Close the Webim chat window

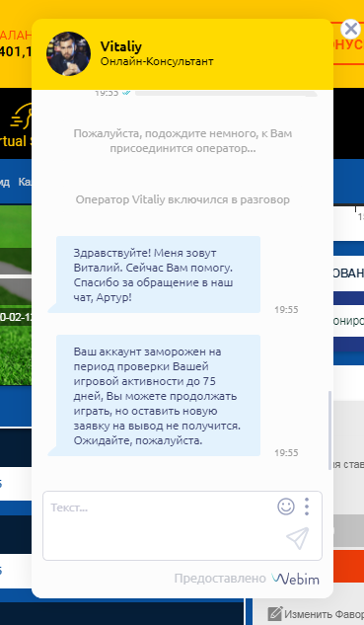pyautogui.click(x=350, y=29)
